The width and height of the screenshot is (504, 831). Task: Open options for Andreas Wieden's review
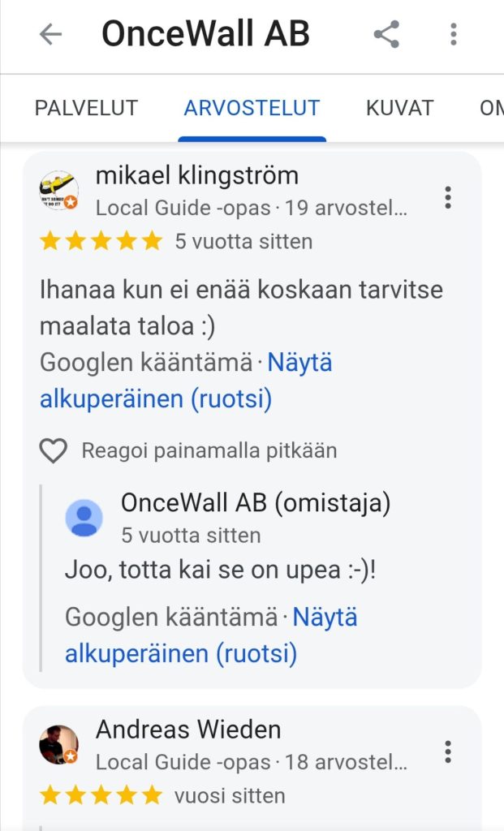click(447, 751)
